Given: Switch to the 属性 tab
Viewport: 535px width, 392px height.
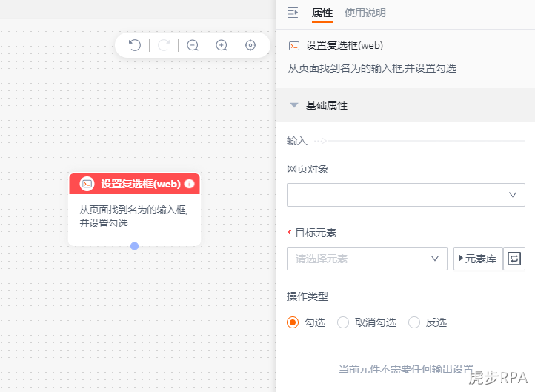Looking at the screenshot, I should pos(322,13).
